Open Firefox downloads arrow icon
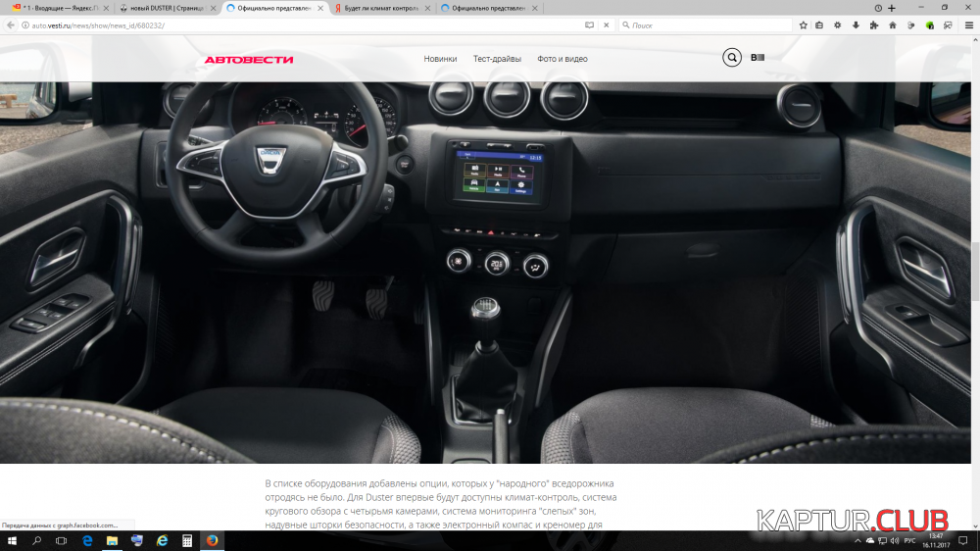This screenshot has width=980, height=551. click(x=855, y=25)
